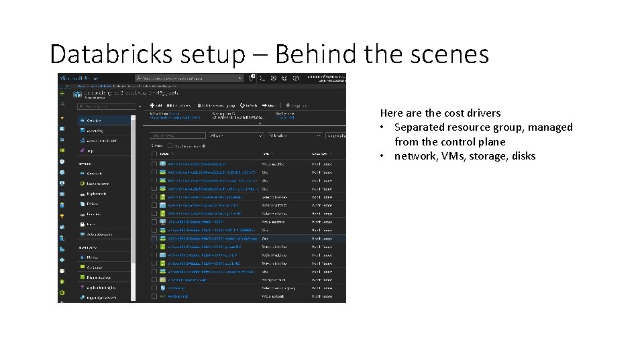Open Automation script menu item

coord(104,235)
